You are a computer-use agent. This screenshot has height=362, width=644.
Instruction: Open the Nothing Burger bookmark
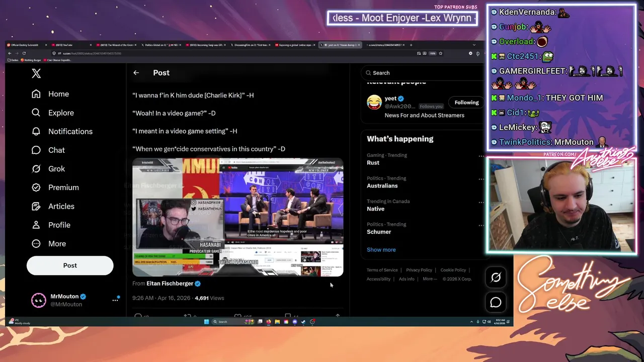point(32,60)
